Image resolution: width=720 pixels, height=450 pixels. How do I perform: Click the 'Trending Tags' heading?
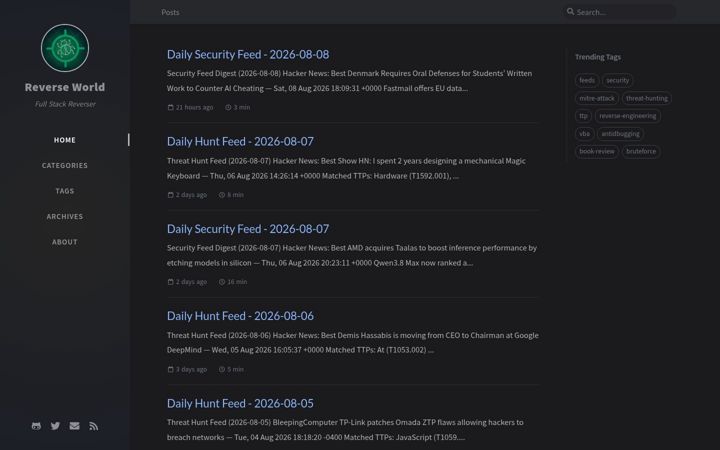[x=598, y=57]
